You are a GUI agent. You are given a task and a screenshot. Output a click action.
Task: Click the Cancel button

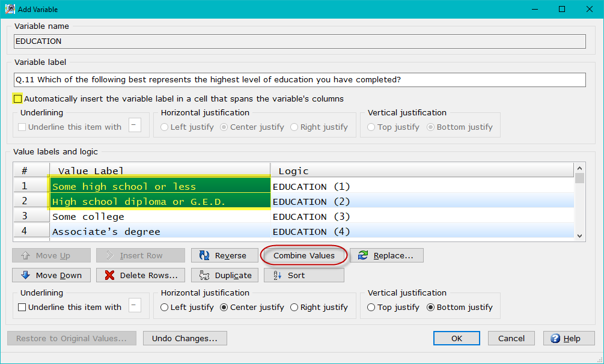point(511,338)
